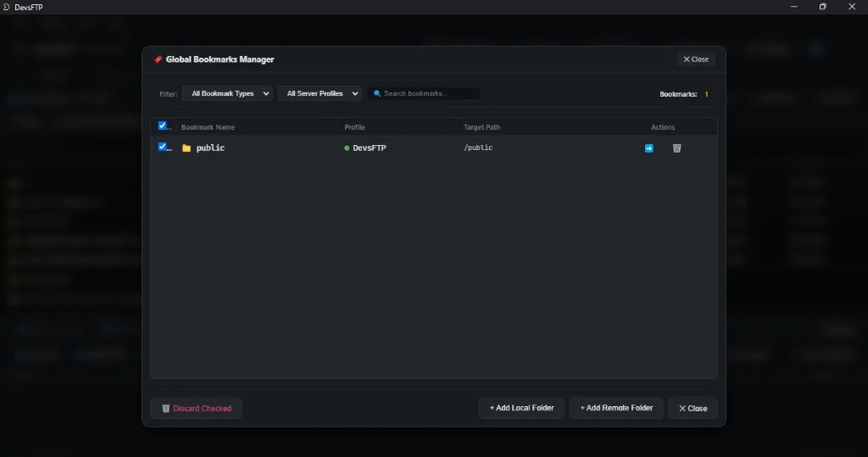
Task: Open the All Server Profiles dropdown
Action: point(320,93)
